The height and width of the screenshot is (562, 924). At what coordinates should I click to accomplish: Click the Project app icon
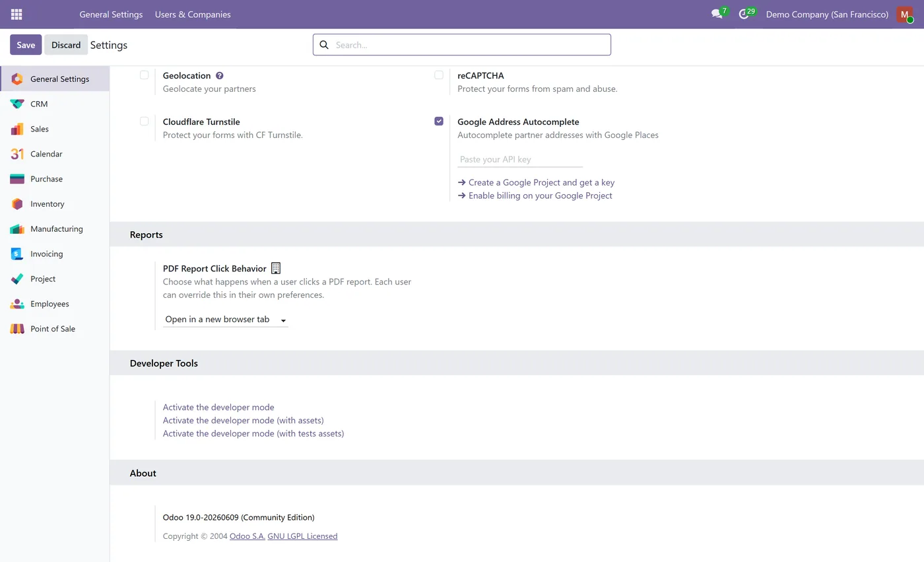coord(17,279)
